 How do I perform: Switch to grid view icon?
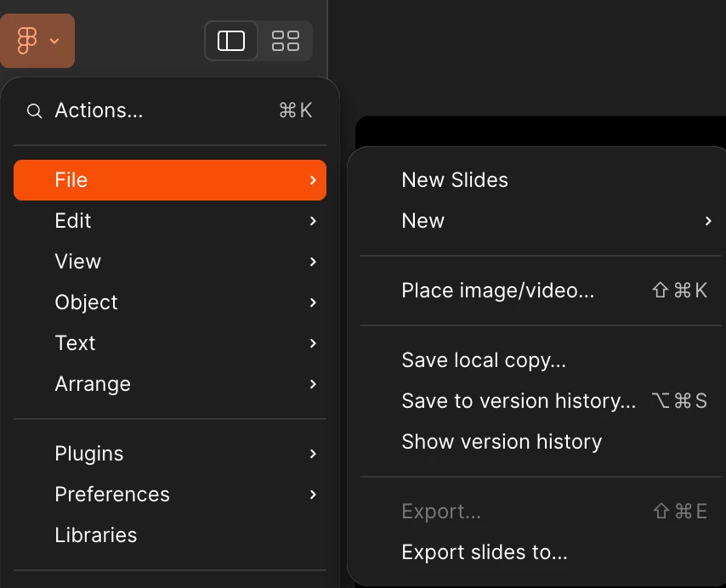[286, 41]
